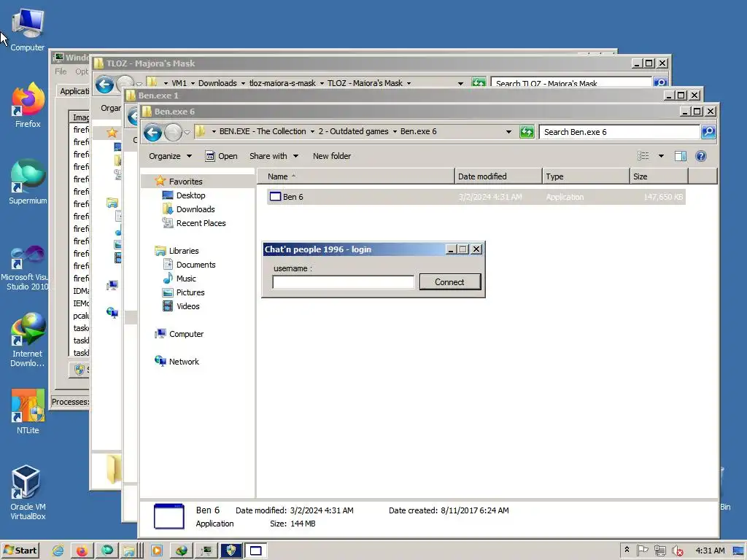
Task: Click search magnifier in Ben.exe 6 window
Action: (x=708, y=132)
